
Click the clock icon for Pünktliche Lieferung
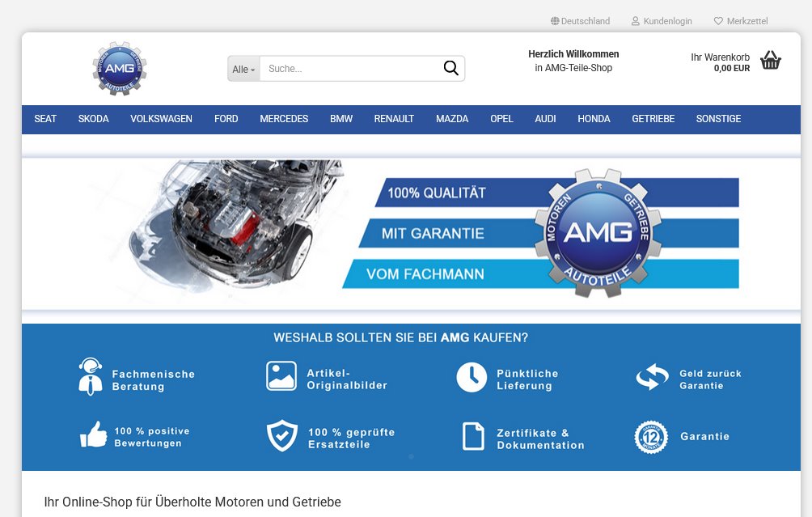click(472, 378)
